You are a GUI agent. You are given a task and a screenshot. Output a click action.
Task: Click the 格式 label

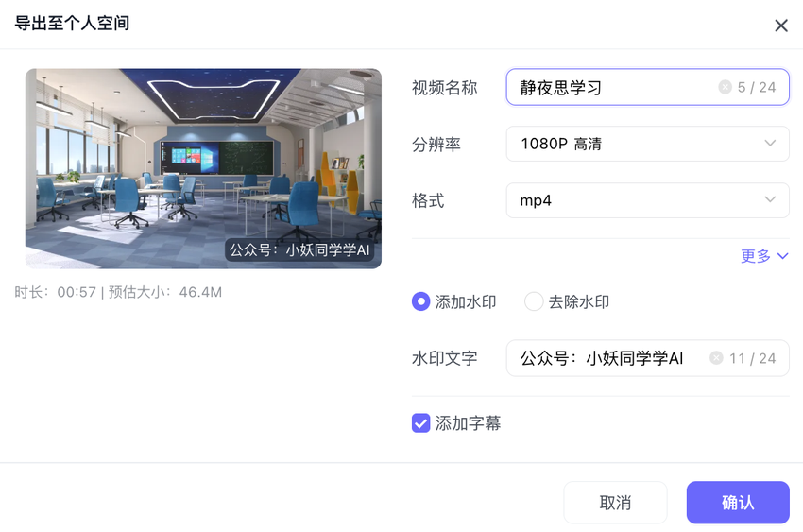click(428, 200)
